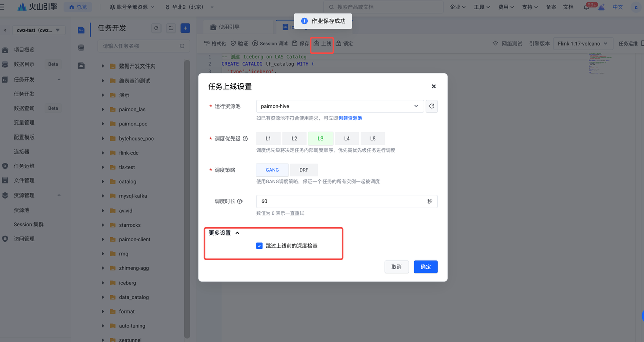Click the 调度时长 help icon
This screenshot has height=342, width=644.
[x=239, y=201]
